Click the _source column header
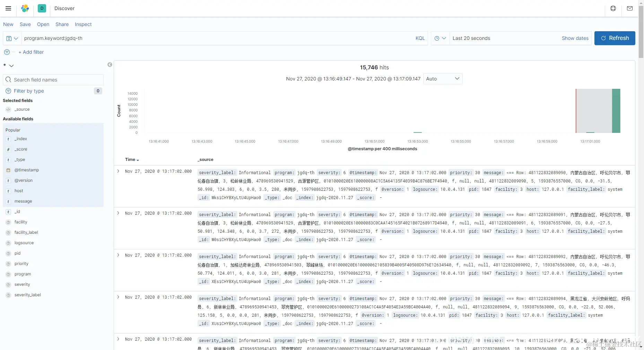The image size is (644, 350). tap(206, 160)
